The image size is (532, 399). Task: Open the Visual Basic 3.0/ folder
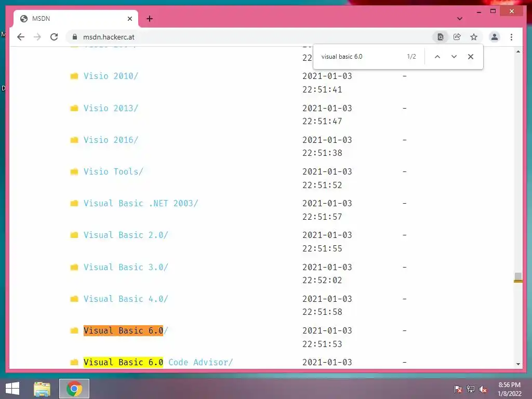(x=126, y=268)
